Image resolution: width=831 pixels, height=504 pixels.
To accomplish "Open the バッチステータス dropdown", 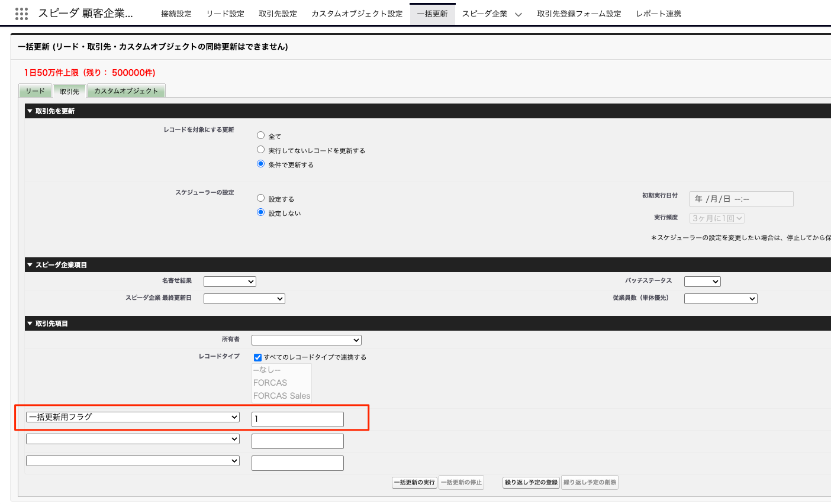I will tap(702, 282).
